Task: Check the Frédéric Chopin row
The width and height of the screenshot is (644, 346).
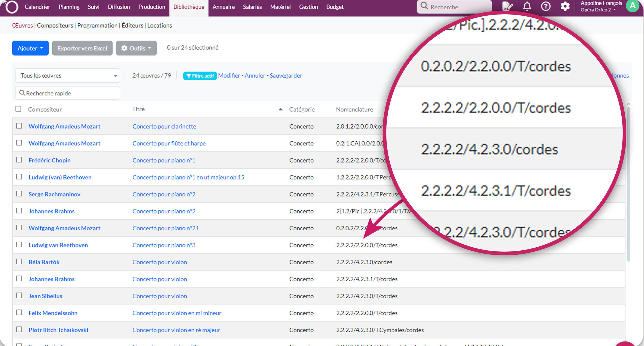Action: [x=19, y=160]
